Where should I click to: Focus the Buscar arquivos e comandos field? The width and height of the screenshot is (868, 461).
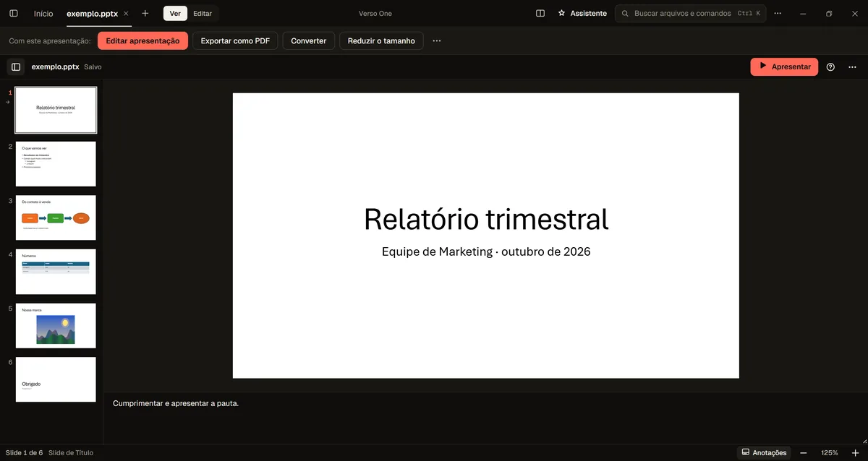pyautogui.click(x=690, y=13)
